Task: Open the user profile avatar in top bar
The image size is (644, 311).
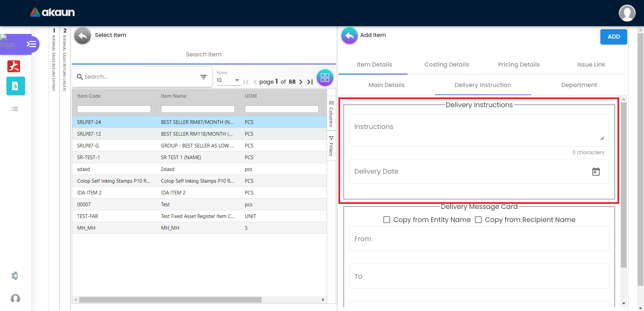Action: (x=627, y=13)
